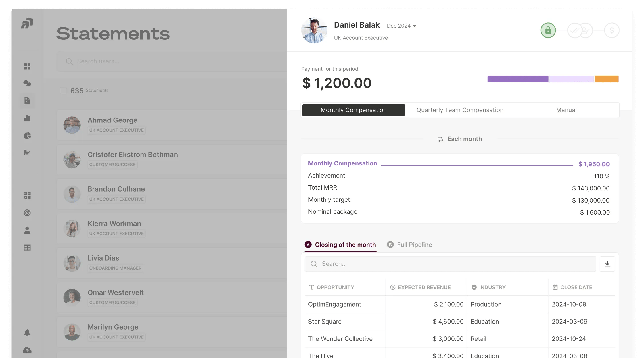Screen dimensions: 644x358
Task: Click the Star Square opportunity row
Action: (460, 322)
